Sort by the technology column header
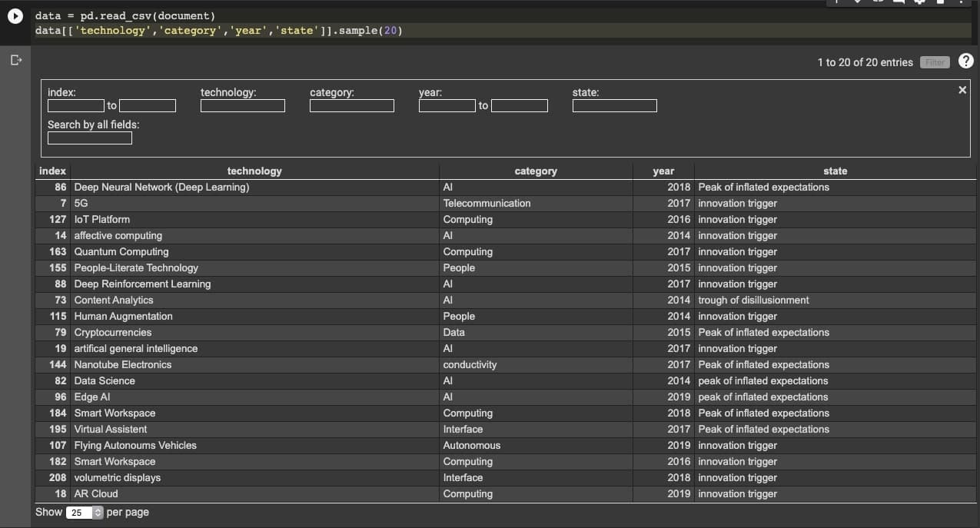Screen dimensions: 980x528 [254, 171]
